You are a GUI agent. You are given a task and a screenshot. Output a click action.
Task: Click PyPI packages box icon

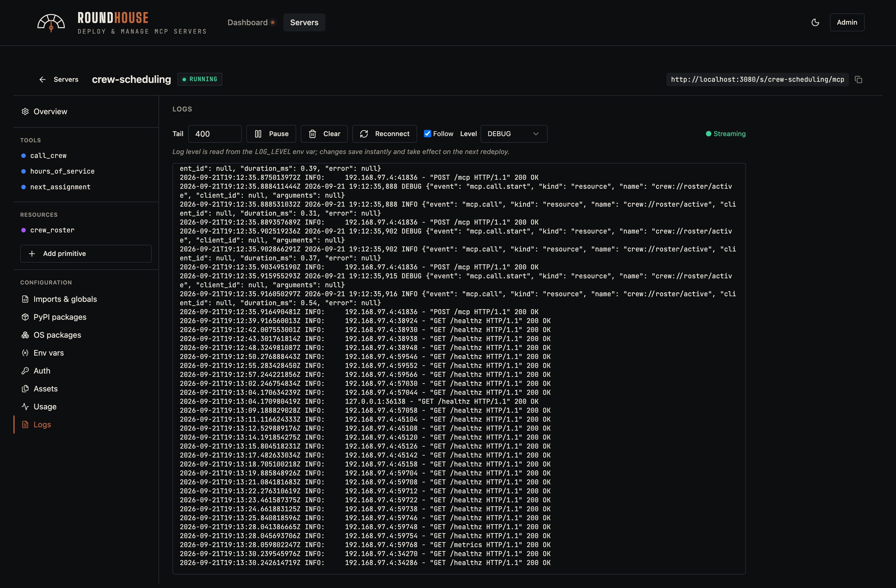tap(25, 317)
